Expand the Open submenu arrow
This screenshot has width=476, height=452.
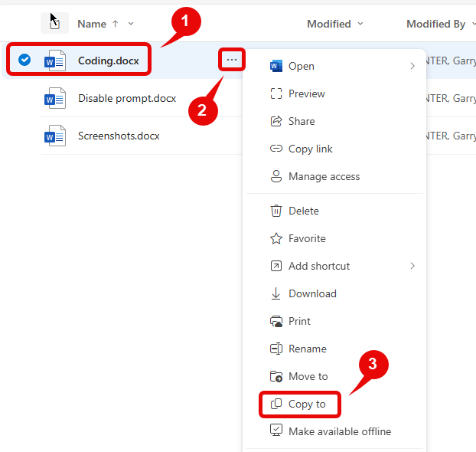tap(412, 67)
